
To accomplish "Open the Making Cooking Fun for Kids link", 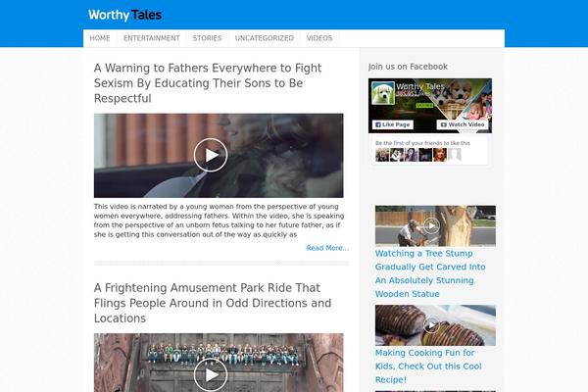I will 428,367.
